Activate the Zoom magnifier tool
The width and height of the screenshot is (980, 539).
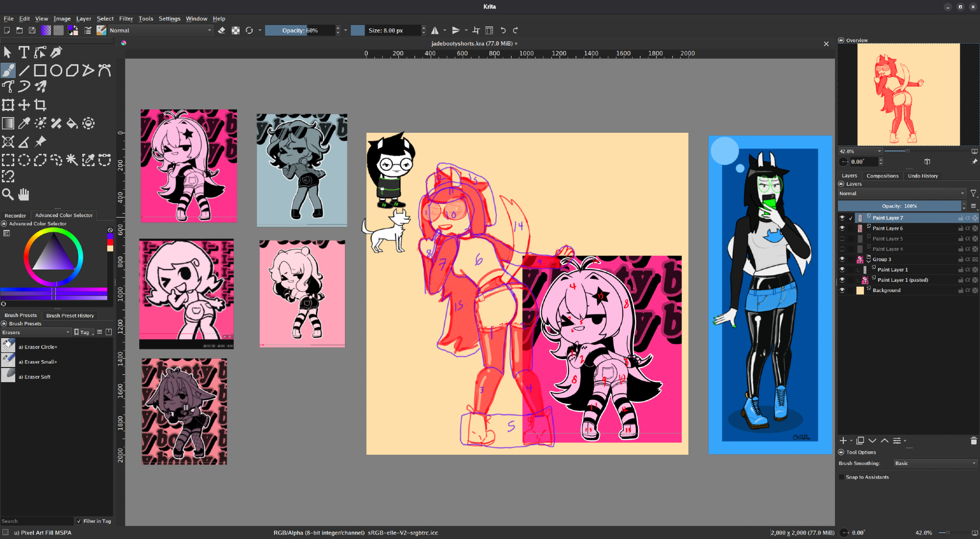(x=8, y=195)
